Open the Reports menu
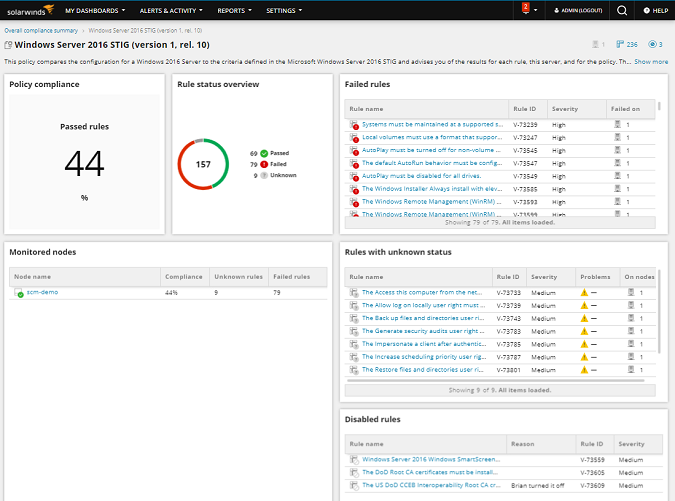Image resolution: width=675 pixels, height=501 pixels. (x=234, y=11)
